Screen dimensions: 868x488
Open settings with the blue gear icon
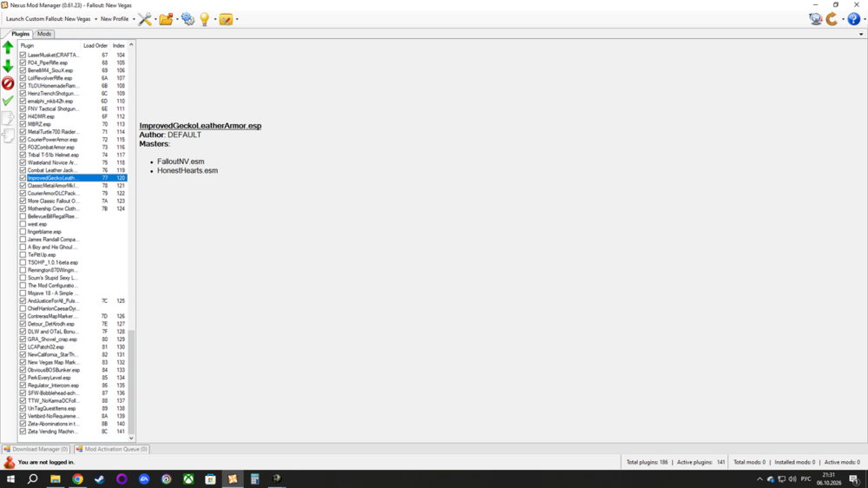(187, 19)
